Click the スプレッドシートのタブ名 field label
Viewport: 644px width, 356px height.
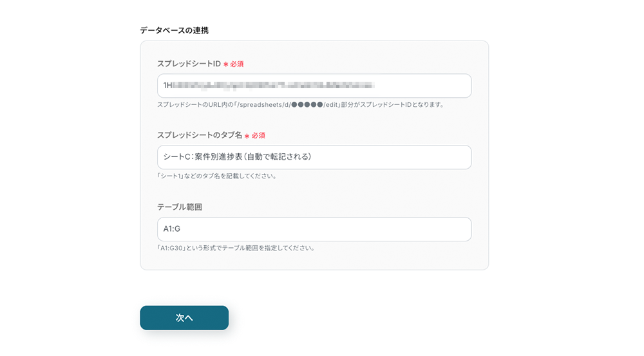[x=200, y=135]
